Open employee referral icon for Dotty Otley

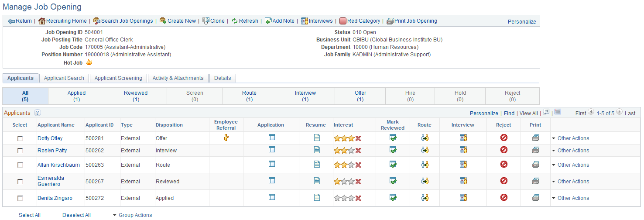pyautogui.click(x=226, y=138)
